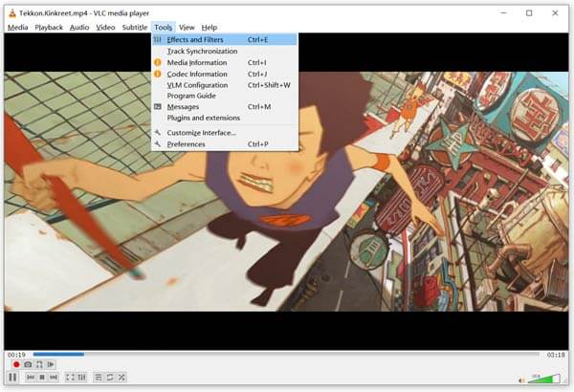
Task: Open Preferences from Tools menu
Action: click(225, 144)
